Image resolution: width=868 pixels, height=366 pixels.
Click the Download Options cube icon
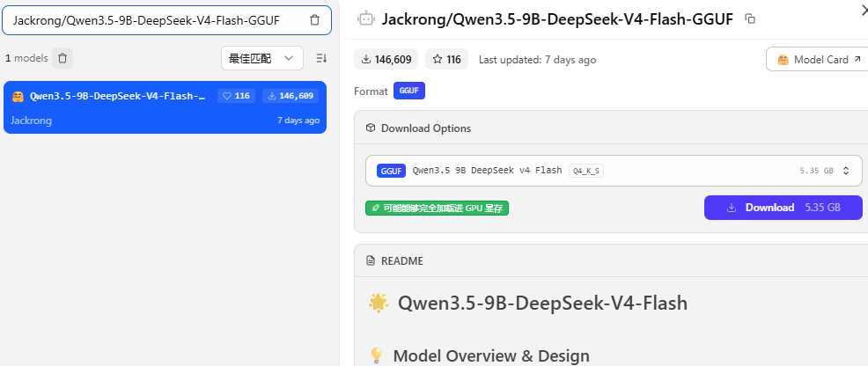tap(371, 128)
